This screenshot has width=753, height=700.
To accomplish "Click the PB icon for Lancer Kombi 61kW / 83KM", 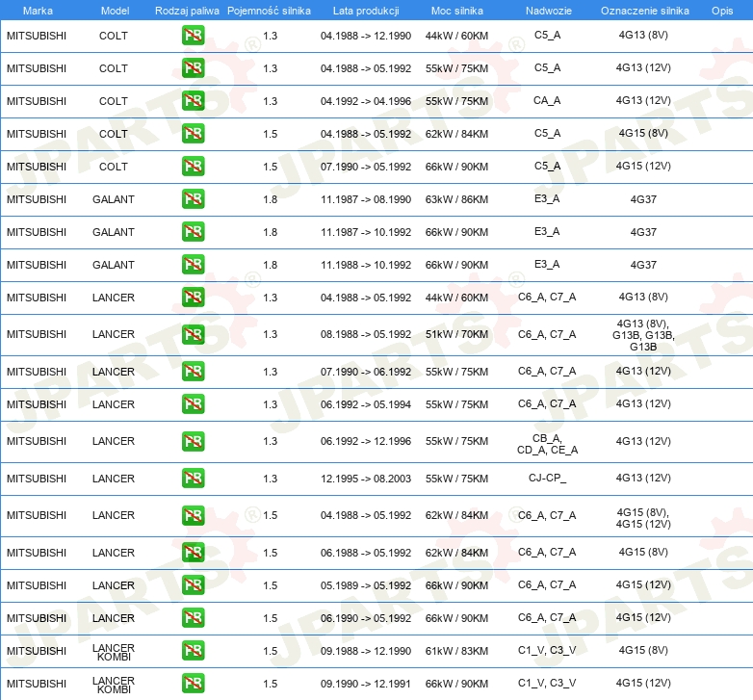I will (193, 651).
